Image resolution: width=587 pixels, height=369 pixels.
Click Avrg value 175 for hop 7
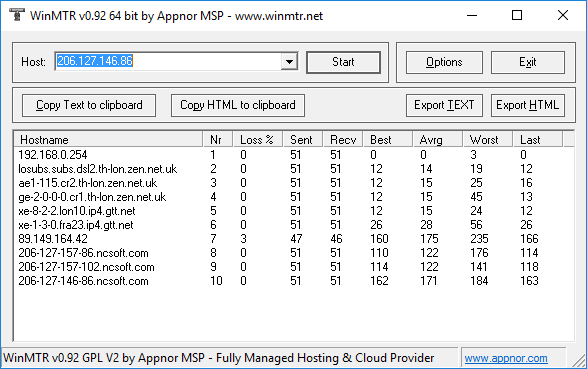pos(429,239)
